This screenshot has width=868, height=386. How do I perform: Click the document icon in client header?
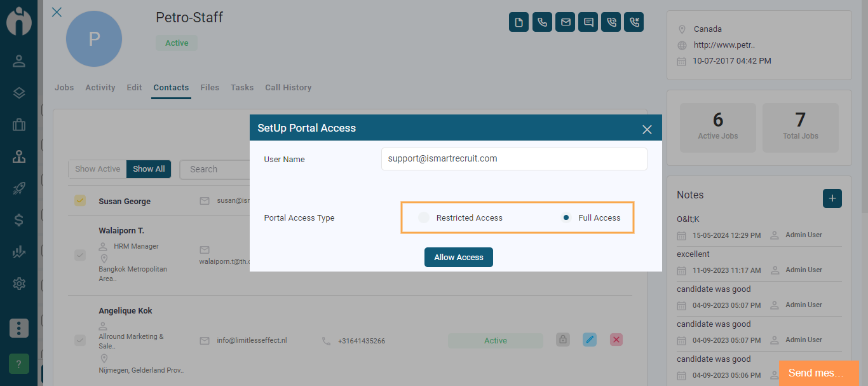(x=519, y=22)
